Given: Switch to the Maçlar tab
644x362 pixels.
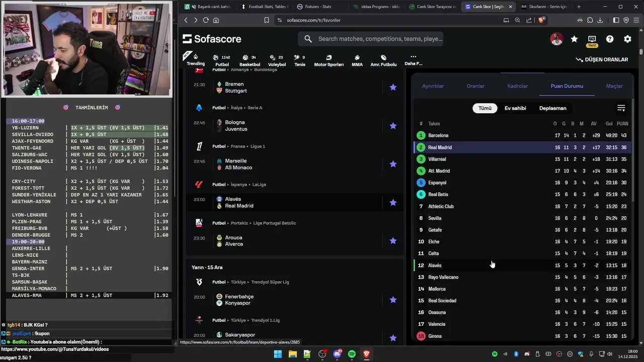Looking at the screenshot, I should point(614,86).
